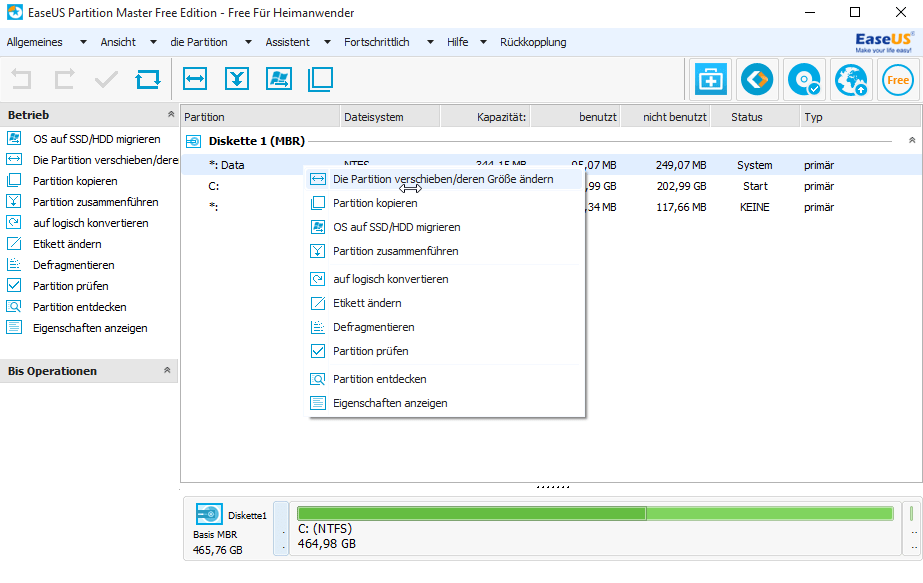This screenshot has width=923, height=583.
Task: Sort by the Status column header
Action: click(755, 117)
